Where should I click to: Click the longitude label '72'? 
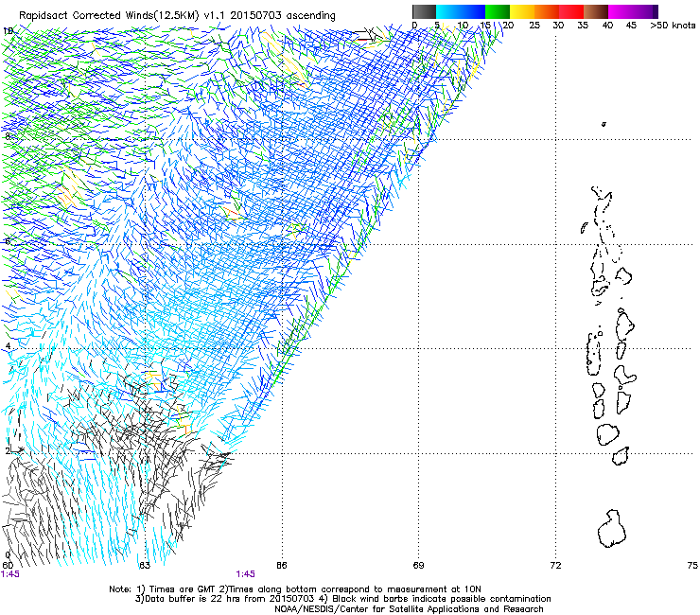click(x=555, y=566)
